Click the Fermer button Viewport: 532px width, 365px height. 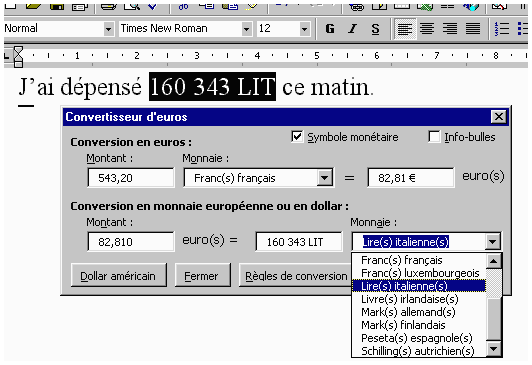click(x=203, y=275)
